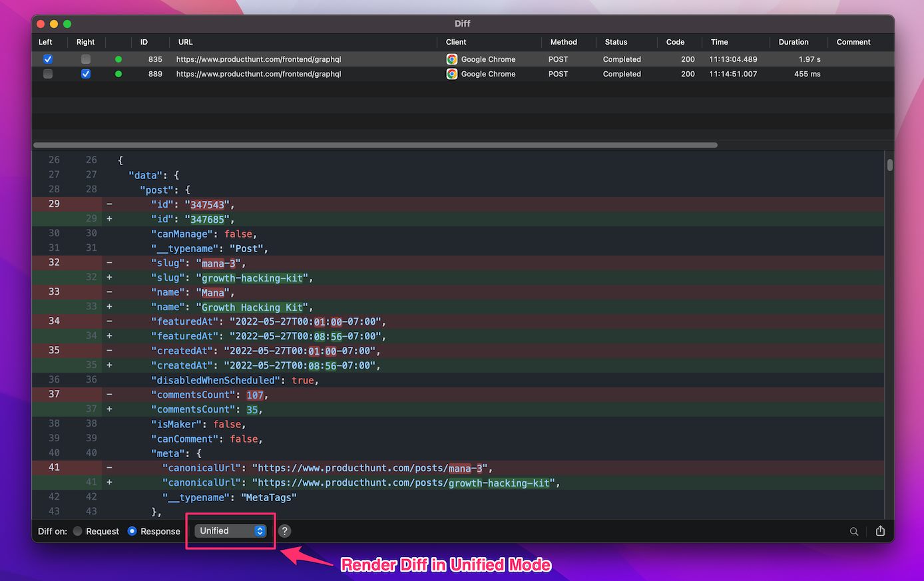Open the help question mark button
The image size is (924, 581).
pos(285,531)
